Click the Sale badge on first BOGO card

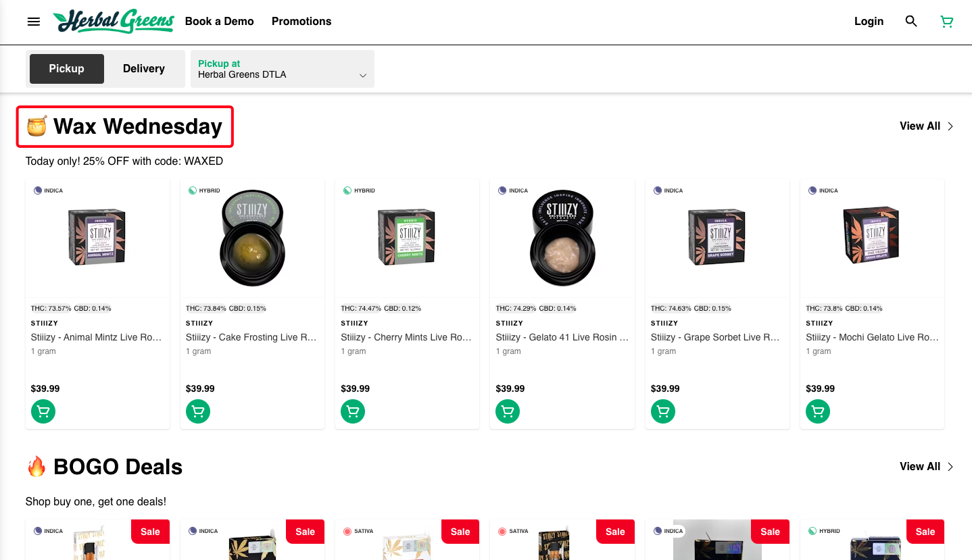150,532
